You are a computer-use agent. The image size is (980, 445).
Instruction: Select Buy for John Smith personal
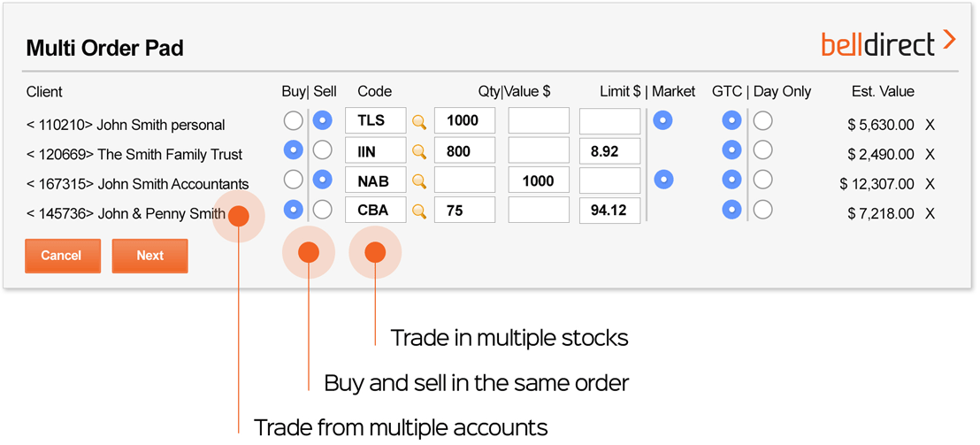point(293,120)
